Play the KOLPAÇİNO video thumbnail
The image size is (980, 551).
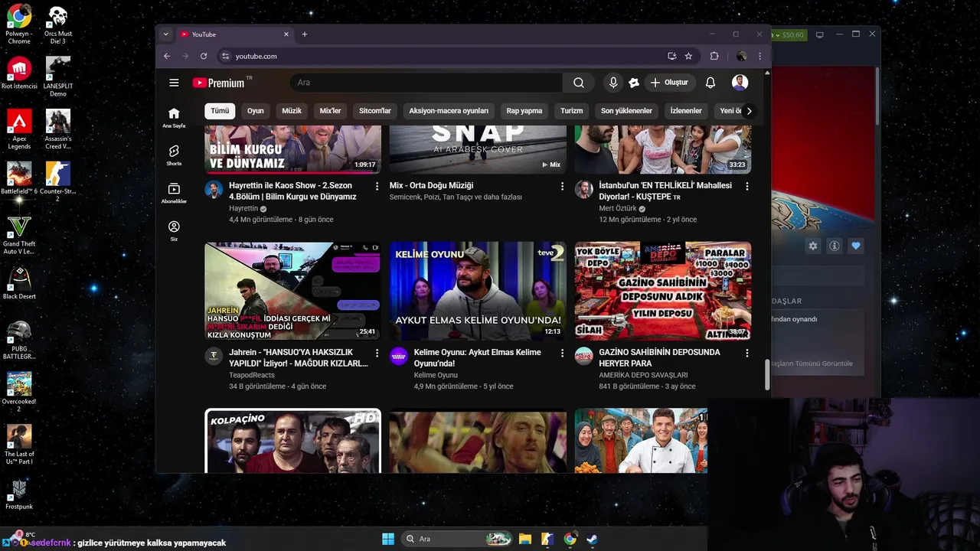[x=292, y=441]
